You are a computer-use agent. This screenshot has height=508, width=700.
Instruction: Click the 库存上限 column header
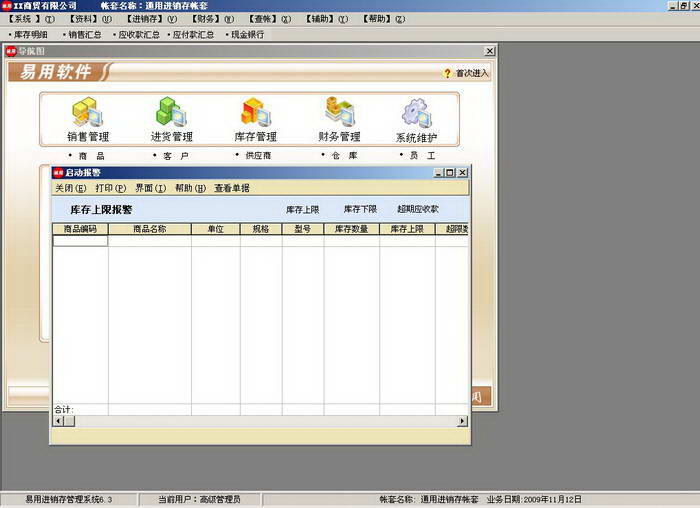[407, 229]
